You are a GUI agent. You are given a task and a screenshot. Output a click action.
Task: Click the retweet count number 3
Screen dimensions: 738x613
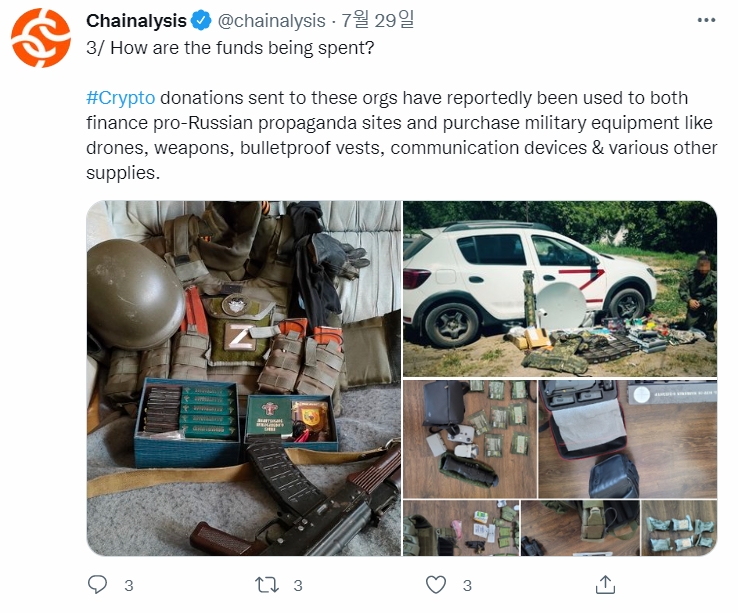(x=298, y=586)
